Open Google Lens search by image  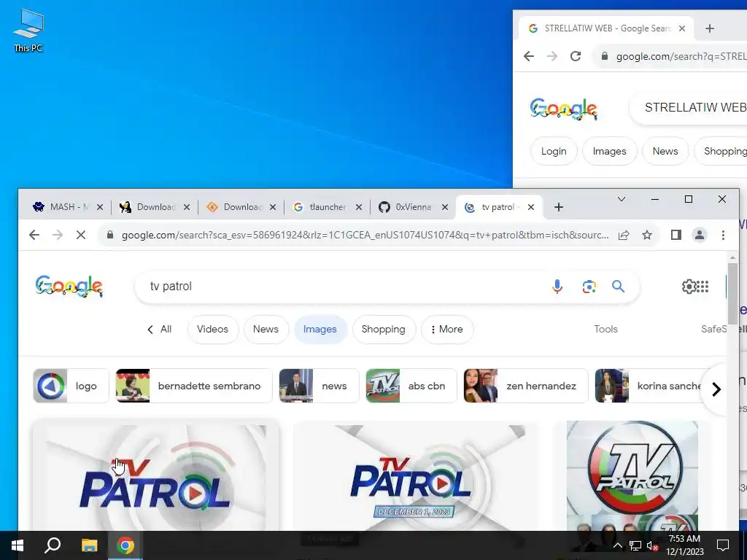tap(589, 286)
